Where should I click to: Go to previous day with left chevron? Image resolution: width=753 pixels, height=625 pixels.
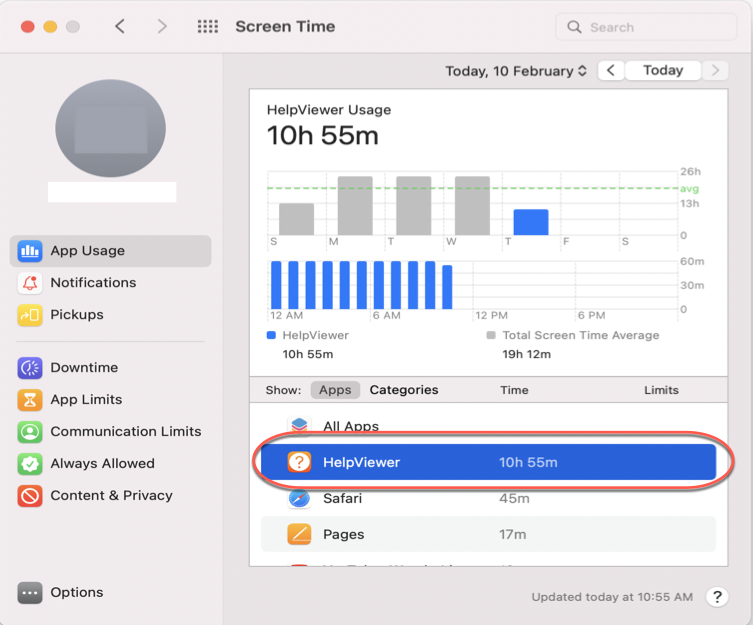[611, 71]
